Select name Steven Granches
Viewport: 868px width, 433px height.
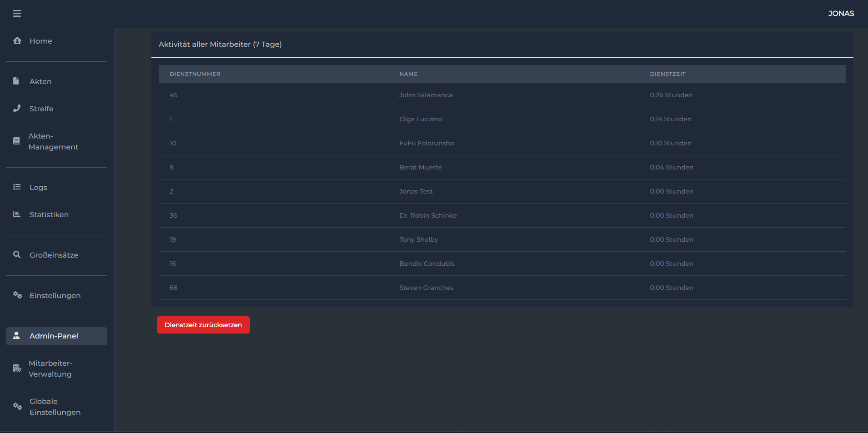[426, 288]
